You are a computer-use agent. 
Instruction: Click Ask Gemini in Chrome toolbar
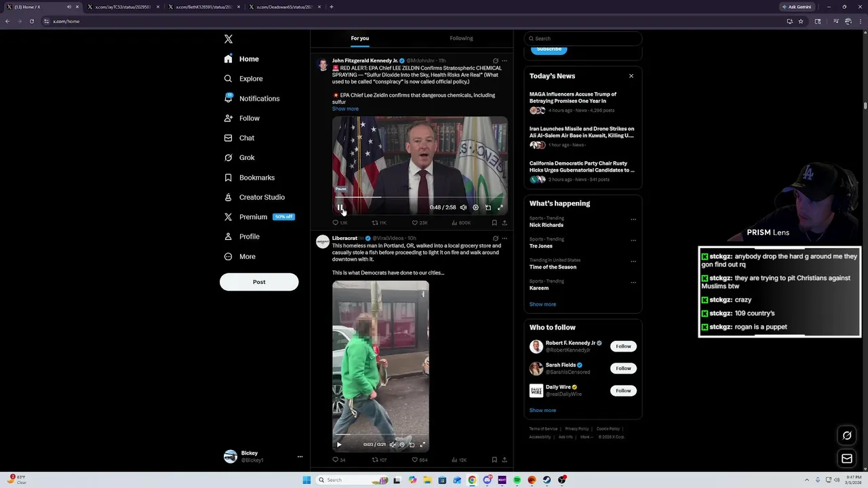coord(796,7)
